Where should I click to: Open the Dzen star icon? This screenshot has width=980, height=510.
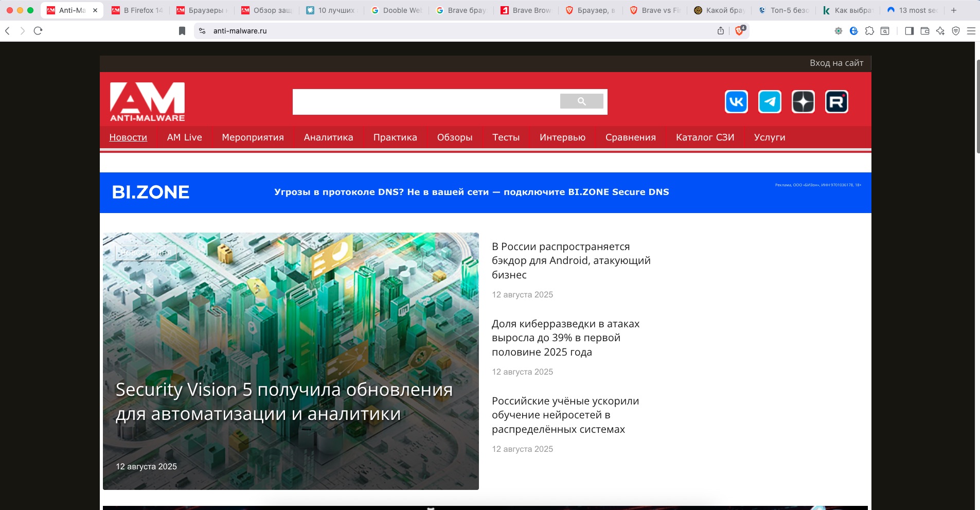(803, 101)
